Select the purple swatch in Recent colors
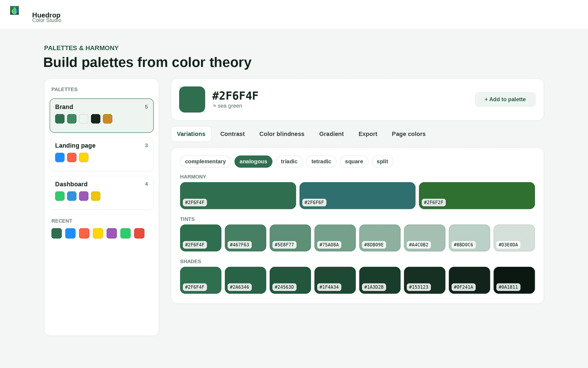The height and width of the screenshot is (368, 588). point(112,233)
